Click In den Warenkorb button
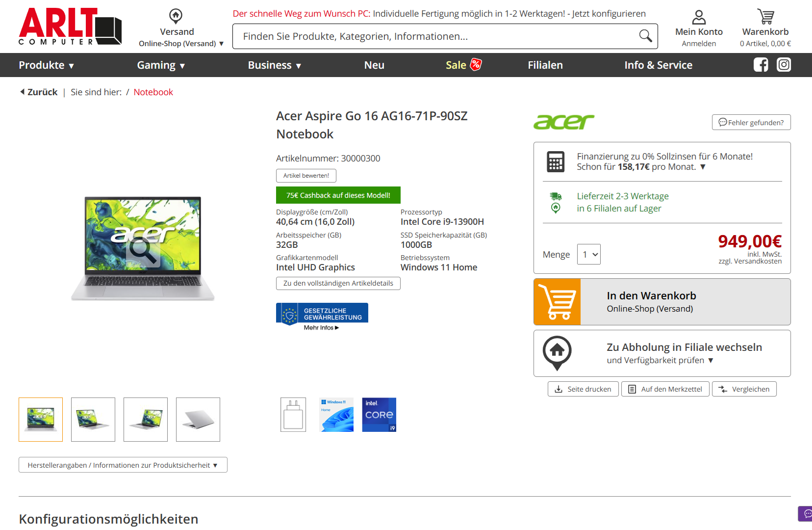 (662, 302)
